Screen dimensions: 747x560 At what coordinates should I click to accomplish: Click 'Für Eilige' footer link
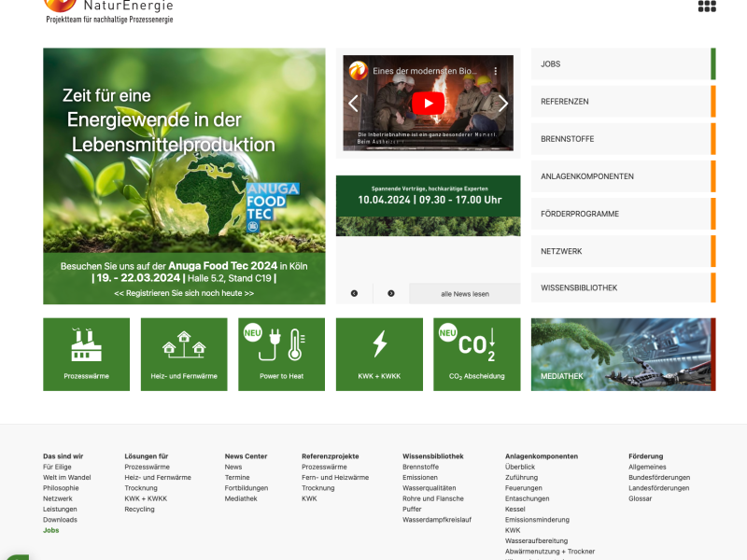pyautogui.click(x=57, y=467)
